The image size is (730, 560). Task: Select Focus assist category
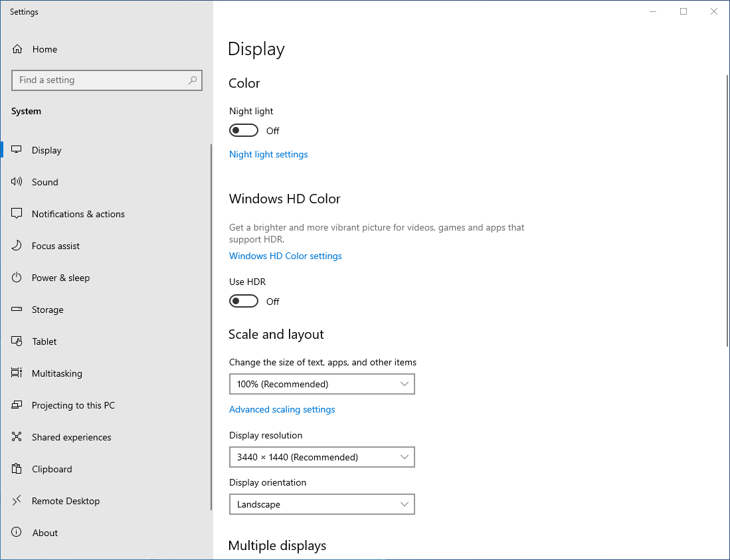click(x=106, y=246)
